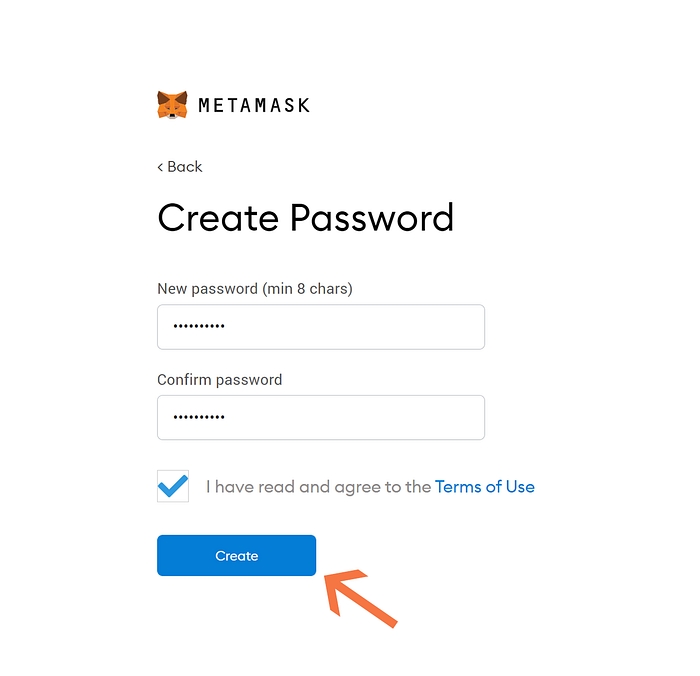700x676 pixels.
Task: Click the orange arrowhead tip near Create
Action: pos(326,576)
